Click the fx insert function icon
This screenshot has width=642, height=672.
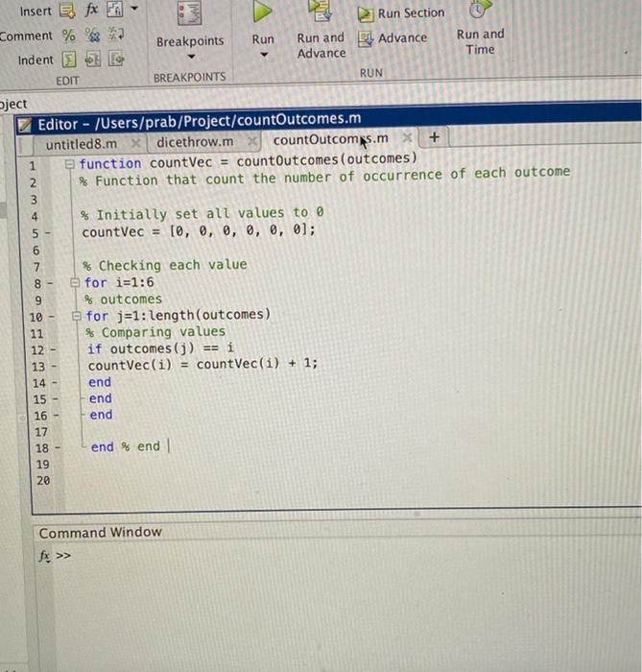pos(91,10)
